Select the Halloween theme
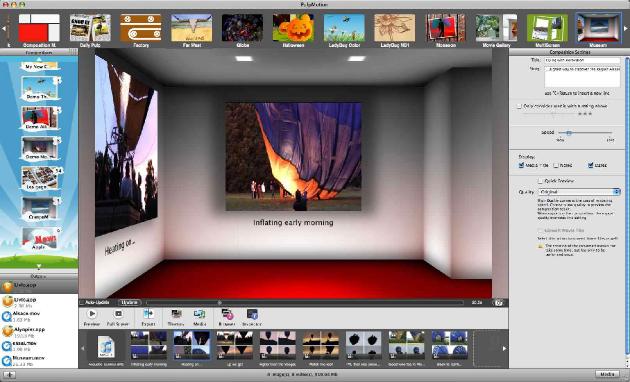Image resolution: width=630 pixels, height=382 pixels. point(293,28)
